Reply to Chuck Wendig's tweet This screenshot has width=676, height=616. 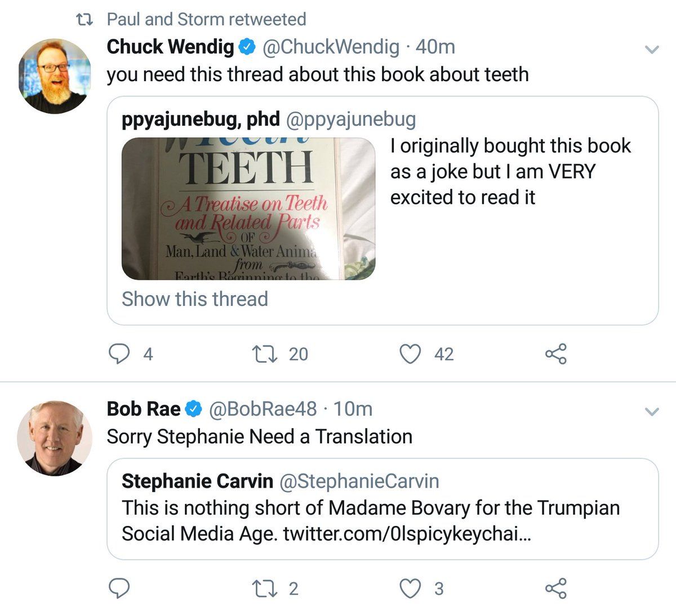[119, 354]
